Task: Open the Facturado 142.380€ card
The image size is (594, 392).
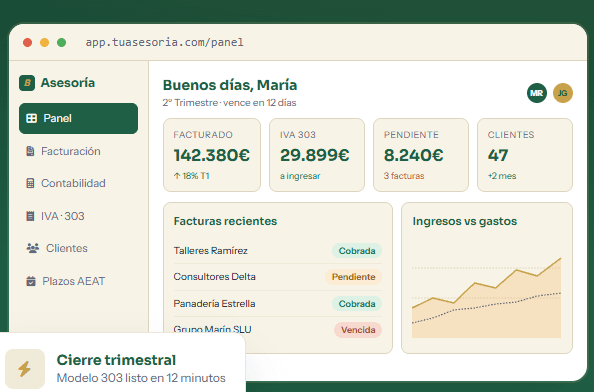Action: tap(212, 155)
